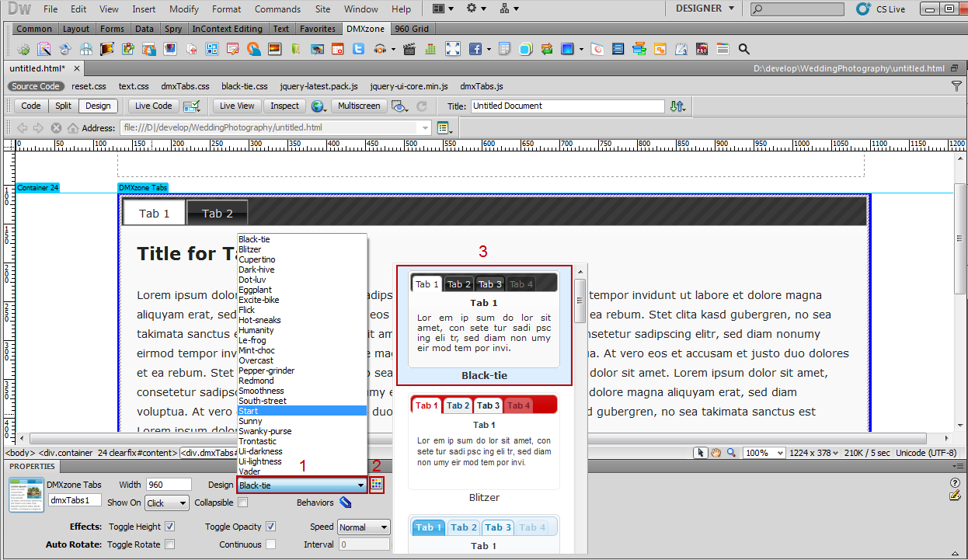Click the home icon in address bar
Viewport: 968px width, 560px height.
(72, 127)
